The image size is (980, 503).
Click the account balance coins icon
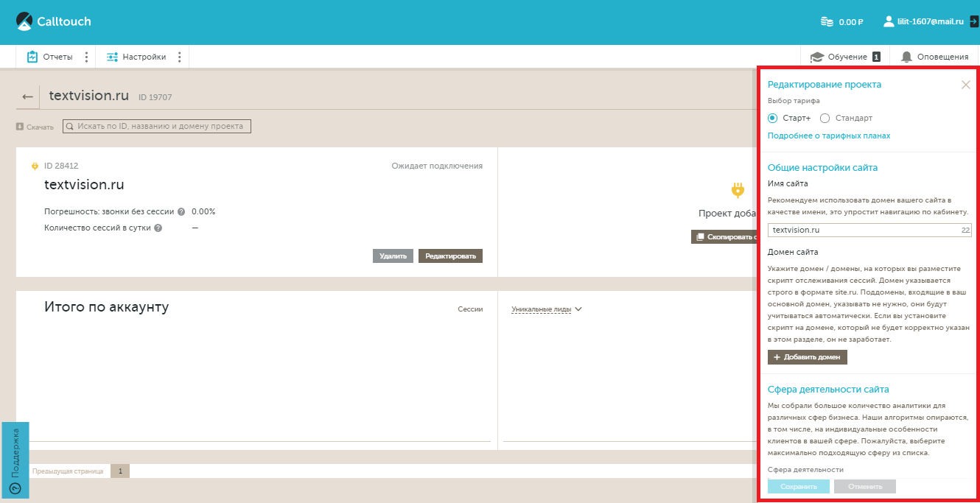click(827, 22)
